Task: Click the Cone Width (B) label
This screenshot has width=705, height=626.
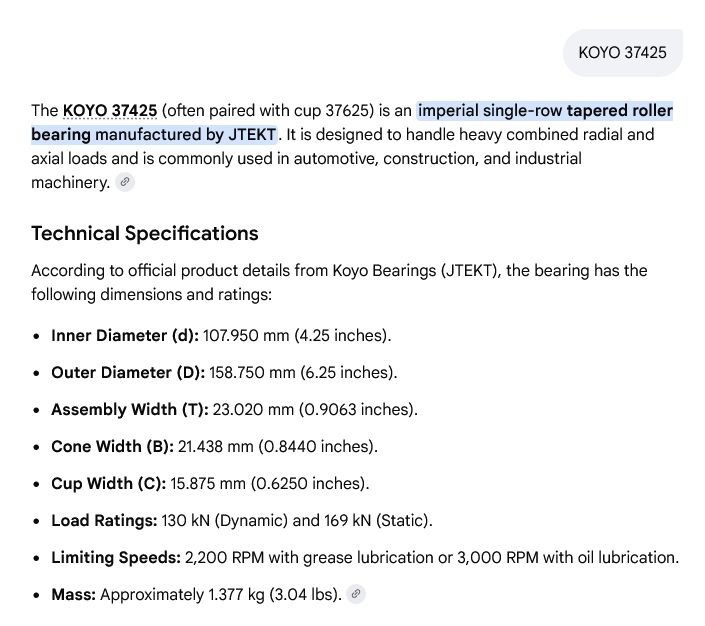Action: coord(112,446)
